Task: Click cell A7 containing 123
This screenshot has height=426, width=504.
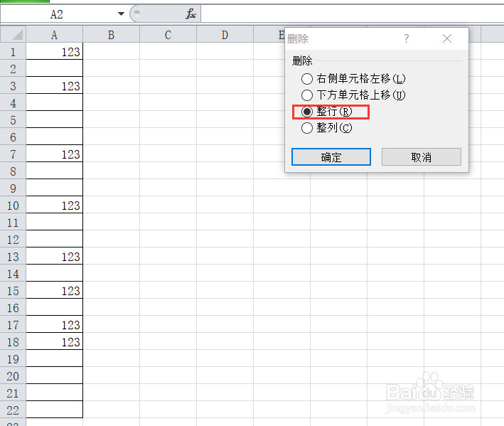Action: tap(54, 154)
